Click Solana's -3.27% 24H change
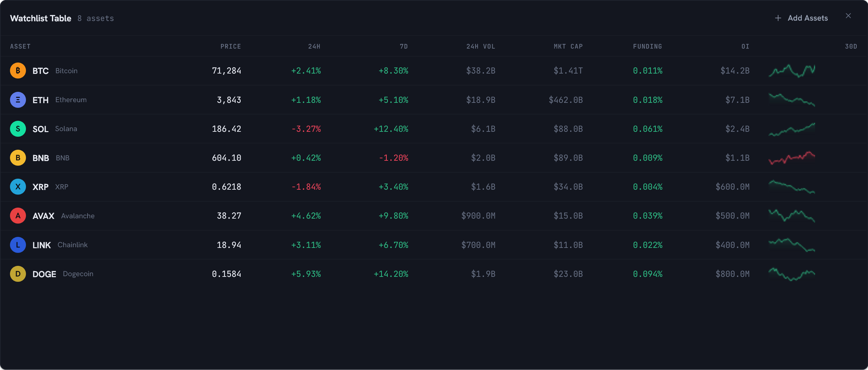The width and height of the screenshot is (868, 370). [306, 129]
